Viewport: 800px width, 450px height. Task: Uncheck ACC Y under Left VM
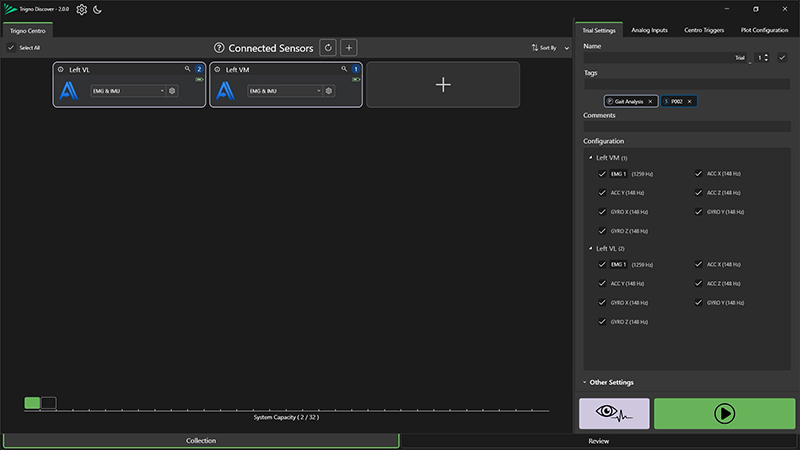(x=602, y=193)
